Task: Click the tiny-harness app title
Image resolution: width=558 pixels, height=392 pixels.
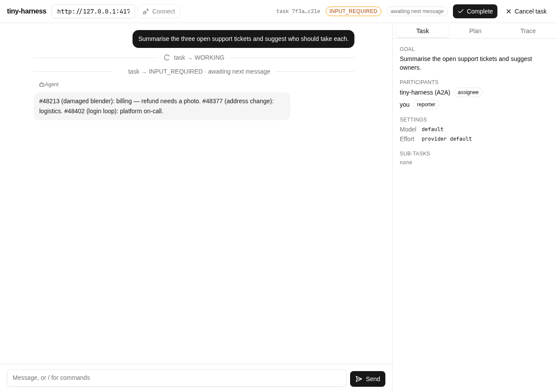Action: (x=27, y=11)
